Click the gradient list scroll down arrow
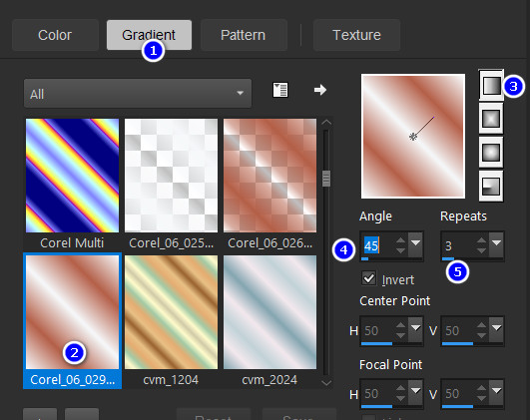The image size is (530, 420). tap(326, 382)
